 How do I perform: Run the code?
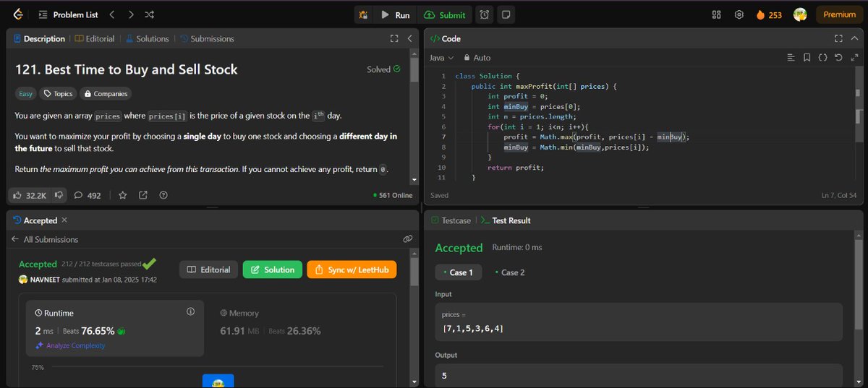(395, 14)
